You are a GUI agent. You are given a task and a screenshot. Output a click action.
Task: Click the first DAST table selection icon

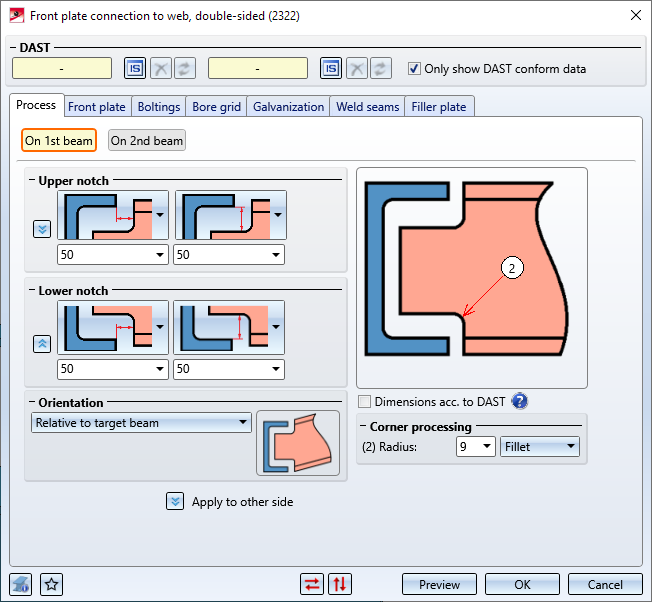pyautogui.click(x=135, y=68)
